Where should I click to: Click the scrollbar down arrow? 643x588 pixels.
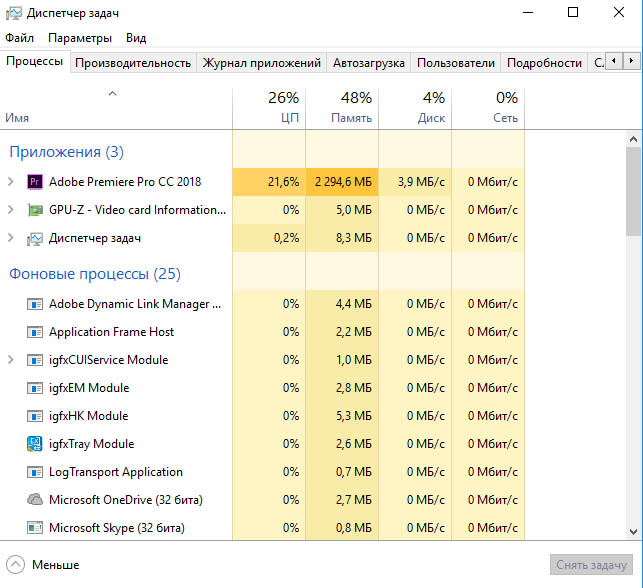634,532
